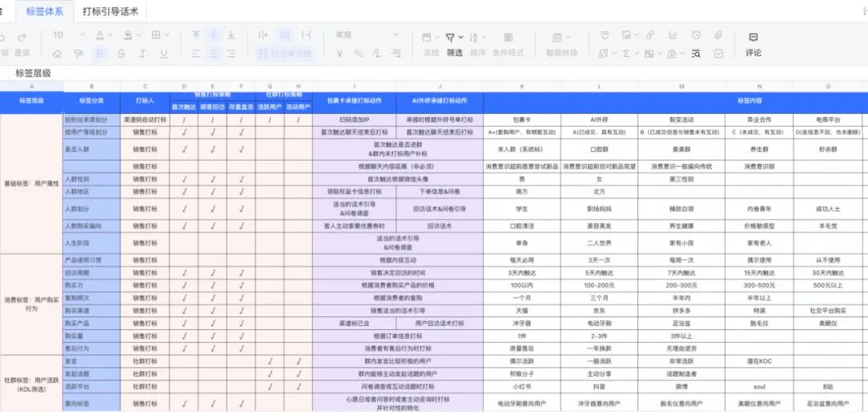Click the insert image icon
Screen dimensions: 868x412
pos(625,35)
